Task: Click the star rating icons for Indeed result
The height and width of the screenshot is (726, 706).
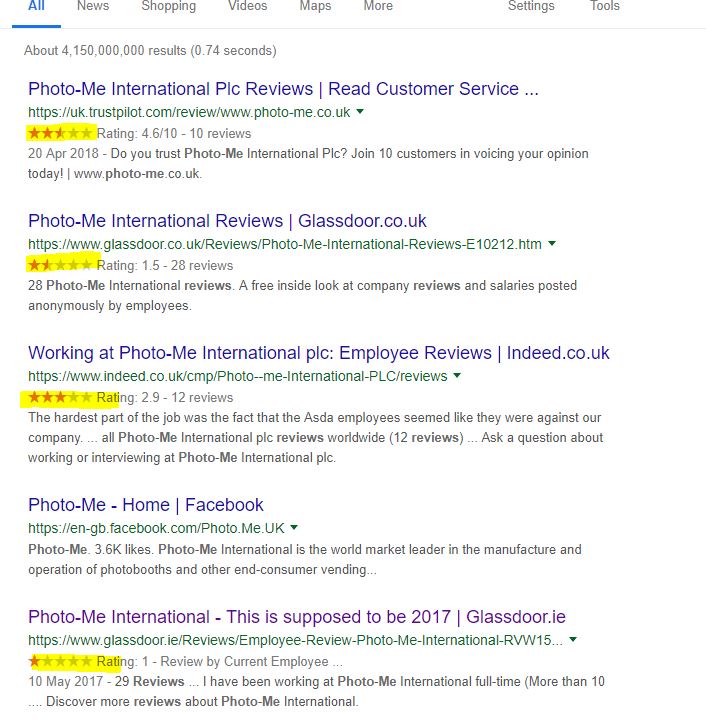Action: (x=60, y=397)
